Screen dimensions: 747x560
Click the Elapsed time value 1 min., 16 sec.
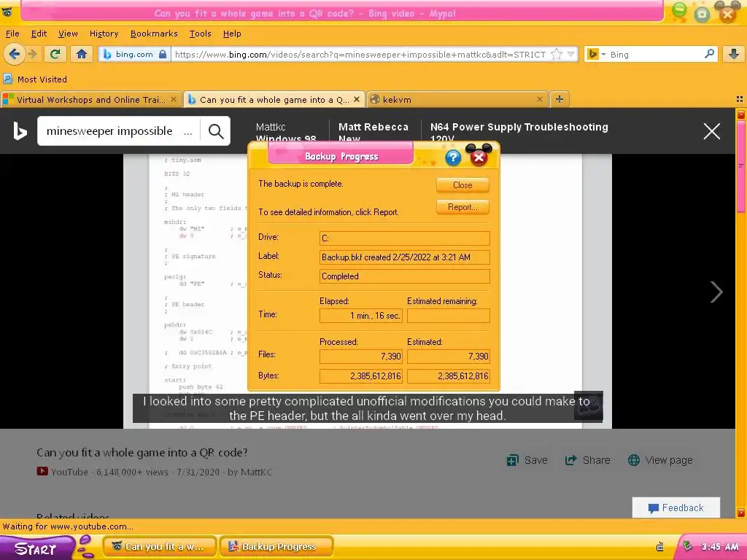pos(360,316)
